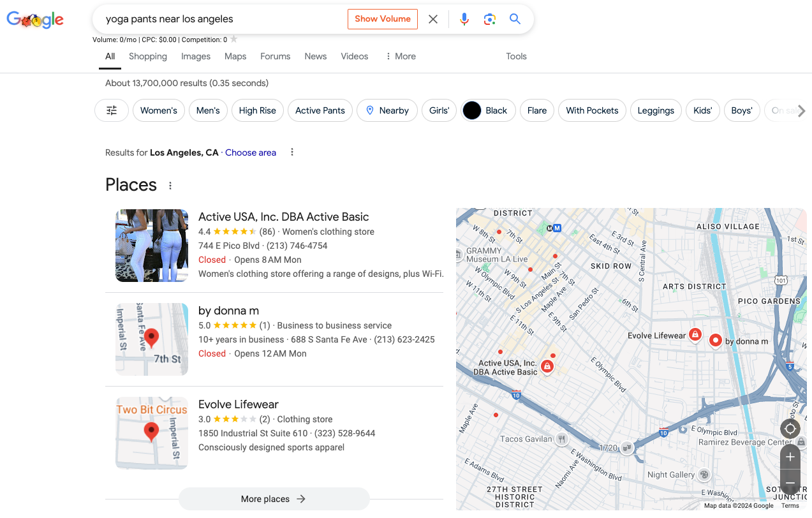Switch to the Images tab
812x518 pixels.
pos(196,56)
